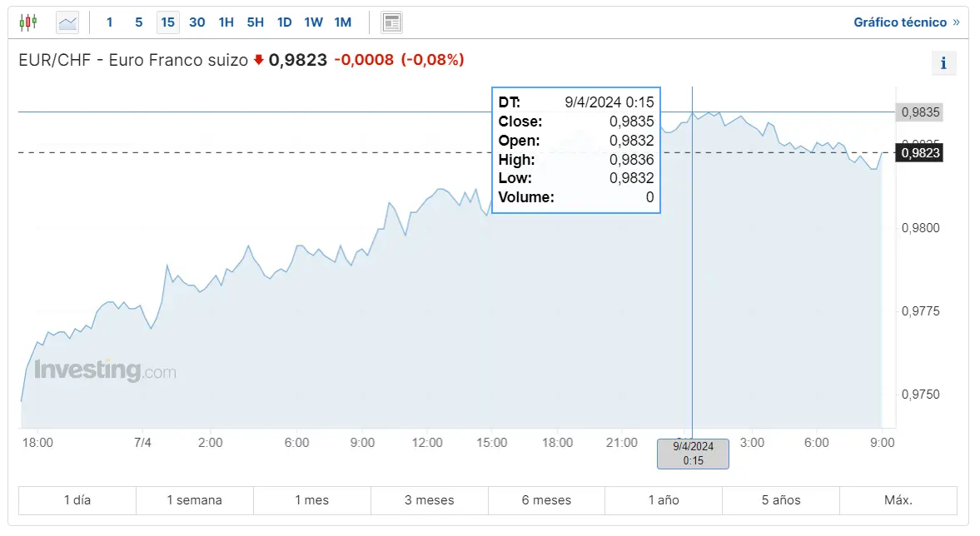Show the 3 meses range

[430, 500]
